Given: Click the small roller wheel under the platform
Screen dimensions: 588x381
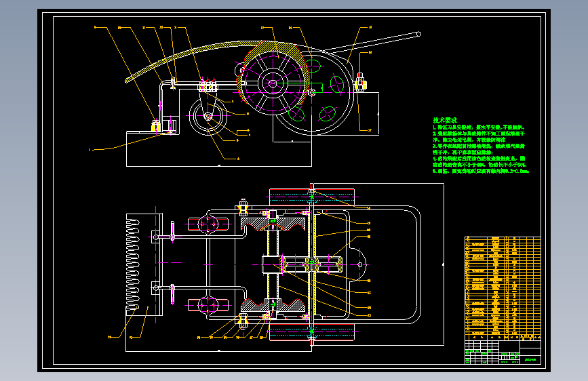Looking at the screenshot, I should [208, 116].
